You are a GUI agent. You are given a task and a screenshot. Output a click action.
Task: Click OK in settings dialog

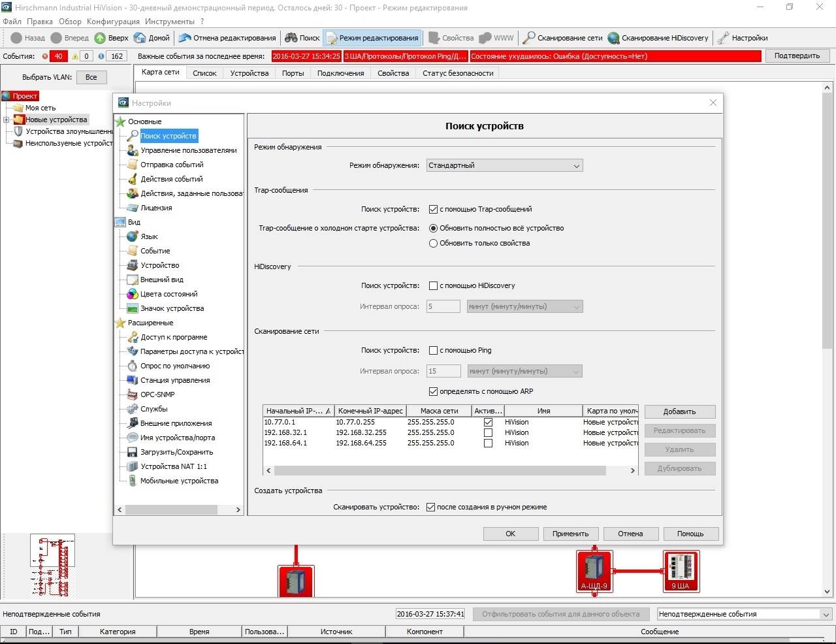(511, 534)
